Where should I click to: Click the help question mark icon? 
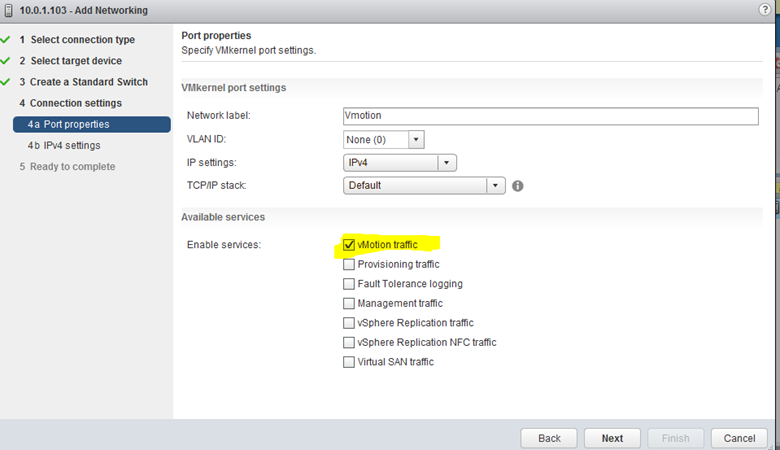point(765,9)
